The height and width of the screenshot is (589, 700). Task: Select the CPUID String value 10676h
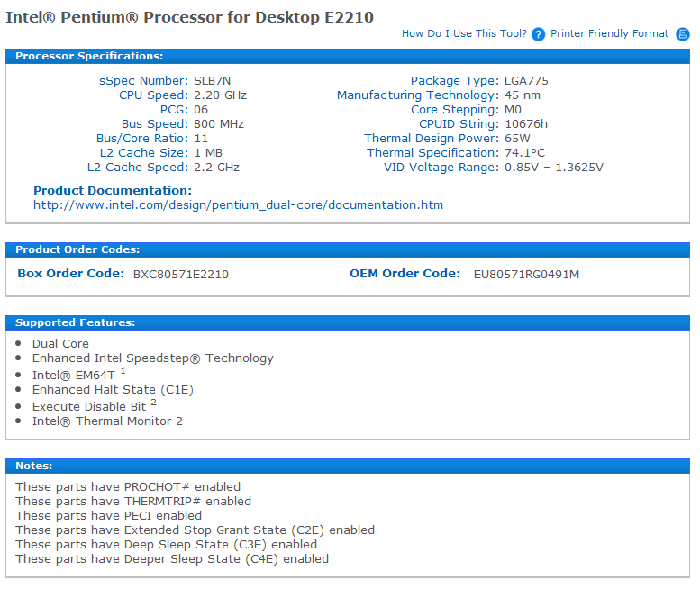526,124
